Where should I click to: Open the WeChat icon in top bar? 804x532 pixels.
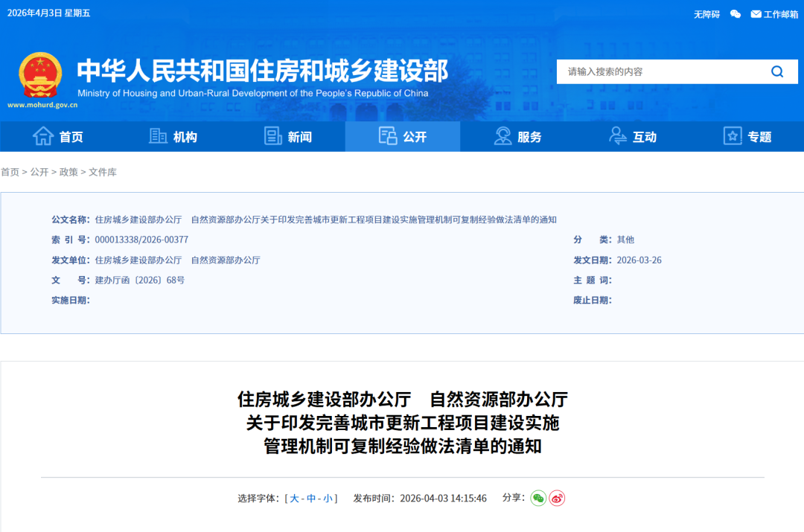click(x=736, y=14)
